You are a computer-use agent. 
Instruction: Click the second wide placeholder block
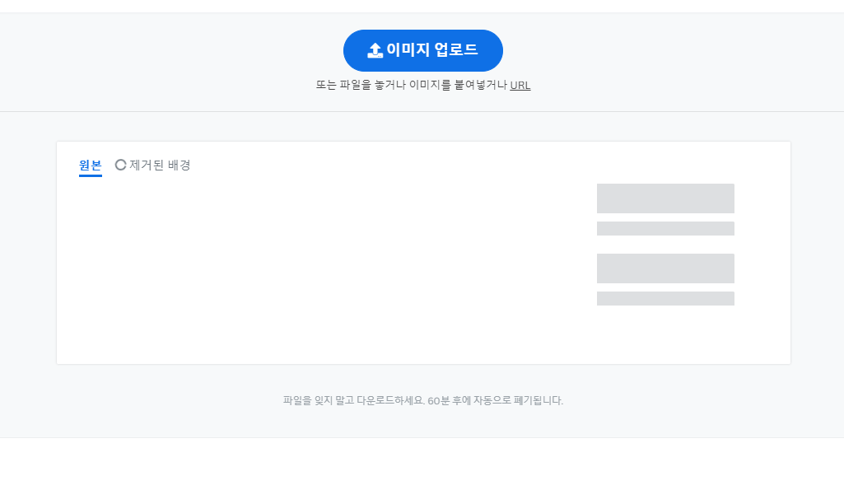[x=665, y=268]
